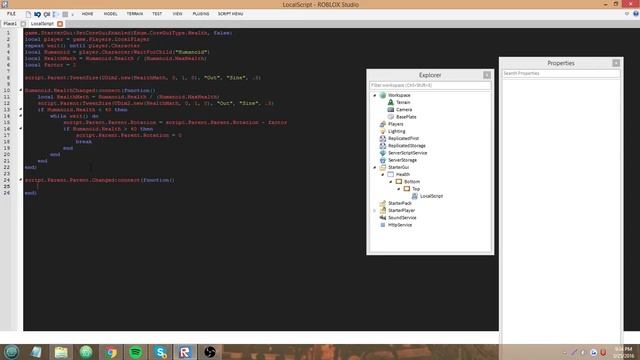
Task: Collapse code fold arrow at line 13
Action: [20, 109]
